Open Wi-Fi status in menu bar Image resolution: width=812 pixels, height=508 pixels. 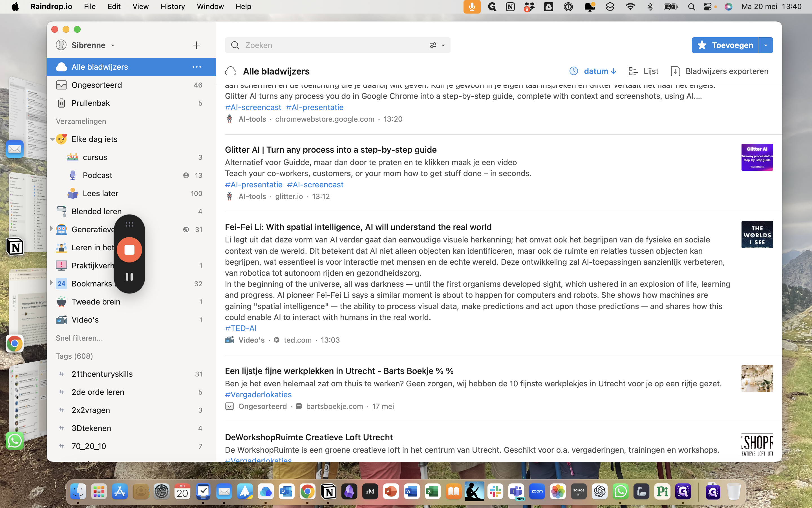tap(630, 6)
